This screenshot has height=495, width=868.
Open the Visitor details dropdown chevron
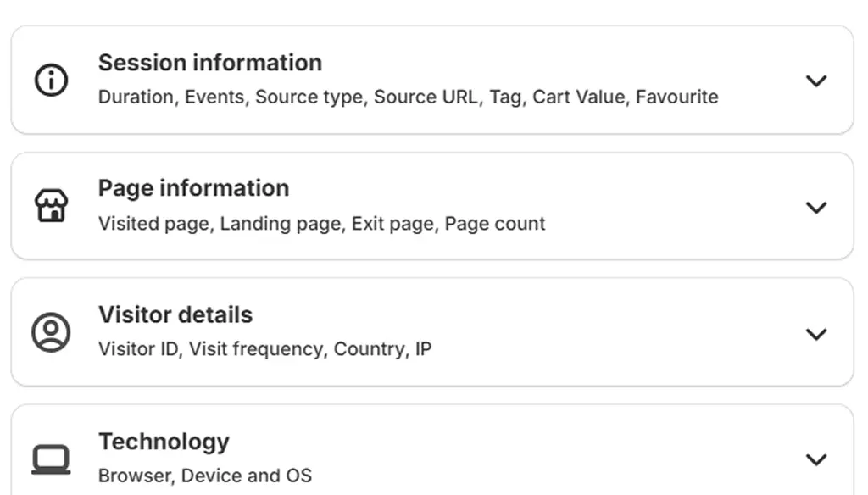coord(815,333)
